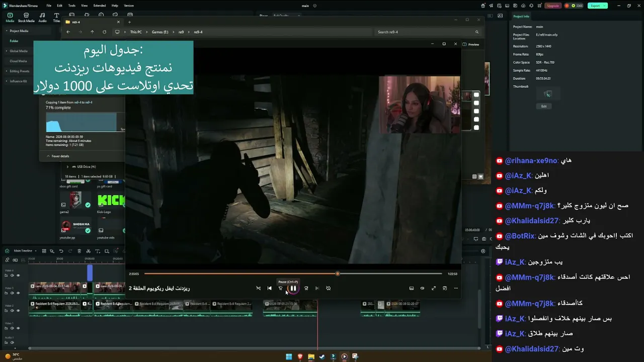
Task: Close the re9-4 File Explorer tab
Action: pos(119,22)
